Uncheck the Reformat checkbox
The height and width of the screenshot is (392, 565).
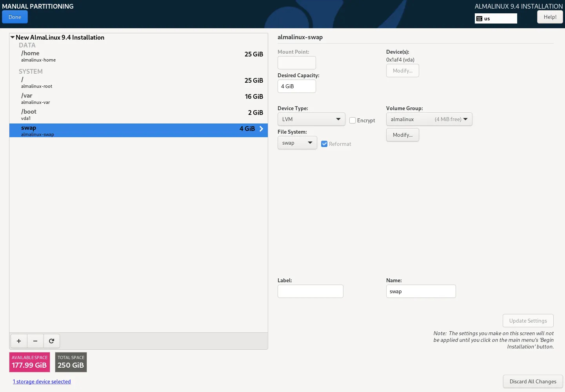tap(324, 144)
